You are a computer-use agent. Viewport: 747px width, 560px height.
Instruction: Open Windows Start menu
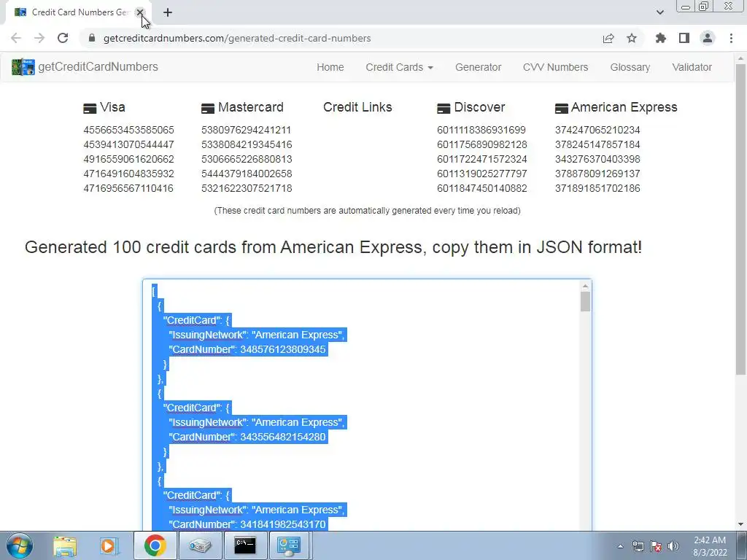pyautogui.click(x=19, y=545)
